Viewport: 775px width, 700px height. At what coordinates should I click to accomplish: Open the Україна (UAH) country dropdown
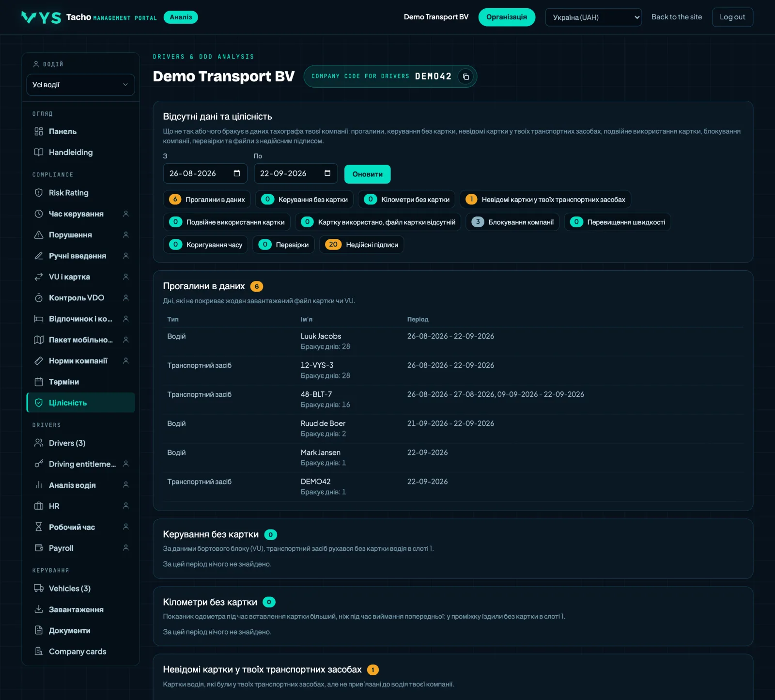pos(593,17)
